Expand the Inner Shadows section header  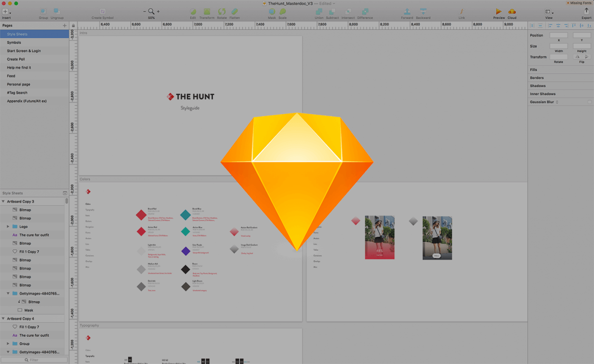click(561, 94)
